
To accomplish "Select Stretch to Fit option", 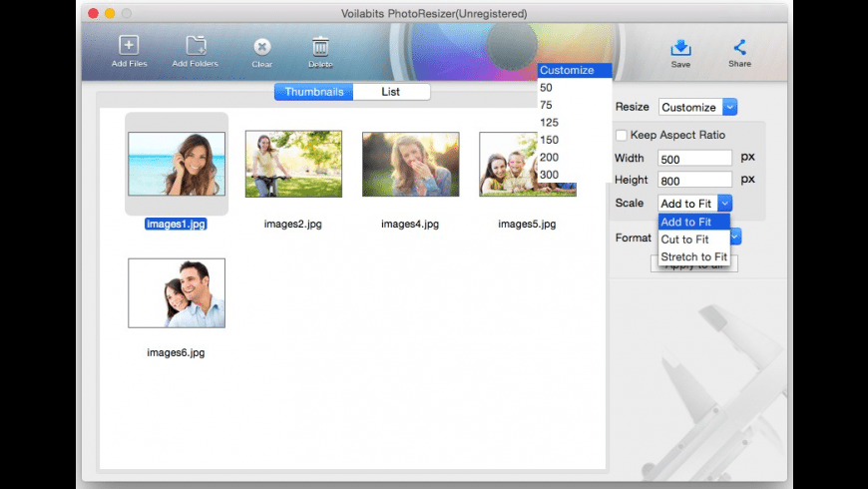I will [x=692, y=256].
